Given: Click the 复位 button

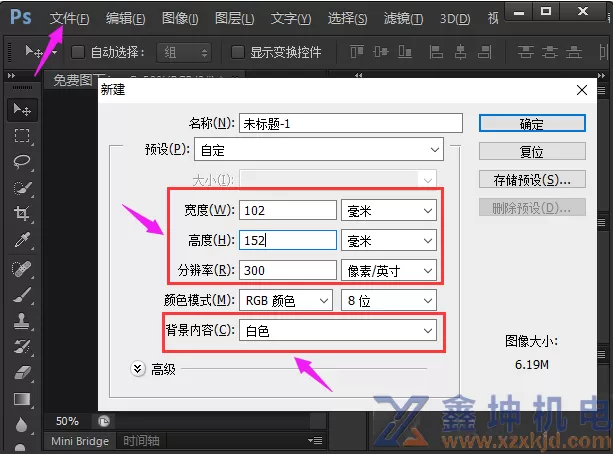Looking at the screenshot, I should coord(532,151).
